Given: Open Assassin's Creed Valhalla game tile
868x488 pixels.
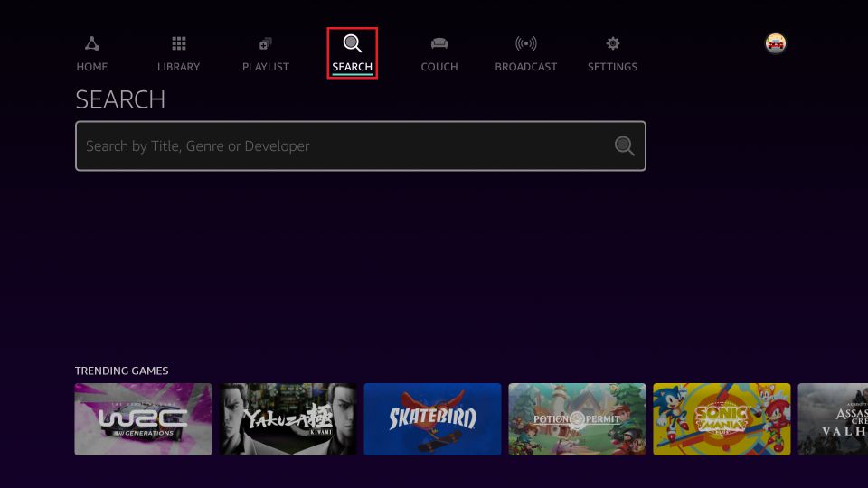Looking at the screenshot, I should coord(833,419).
